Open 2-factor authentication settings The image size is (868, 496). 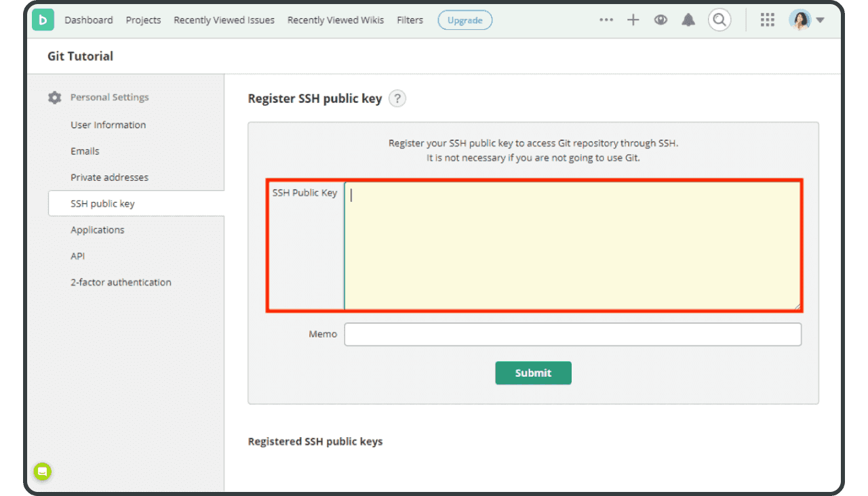[121, 282]
